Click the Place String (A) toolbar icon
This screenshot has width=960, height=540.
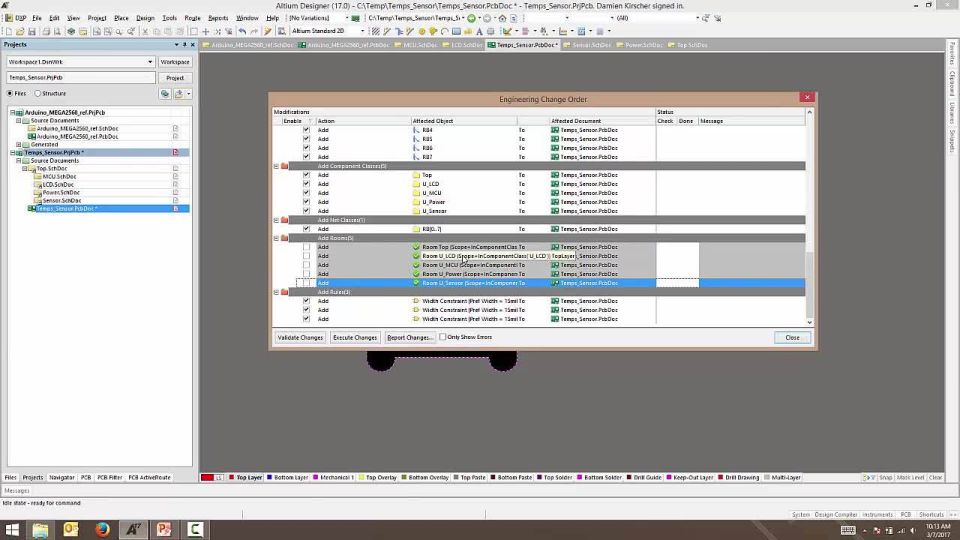[x=479, y=31]
